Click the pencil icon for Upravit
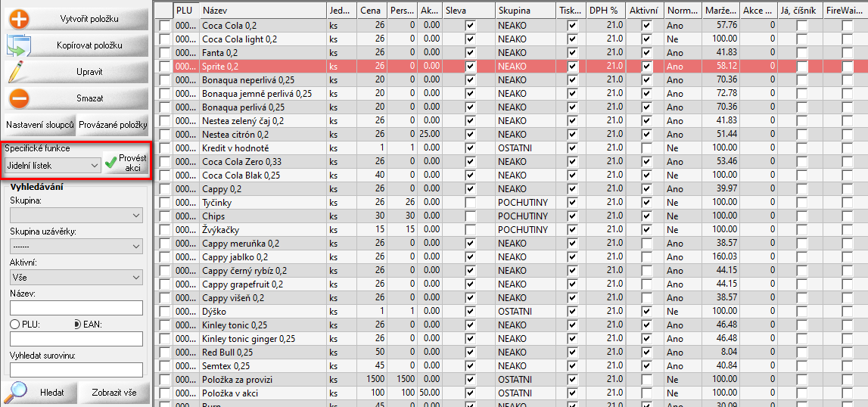 (18, 72)
